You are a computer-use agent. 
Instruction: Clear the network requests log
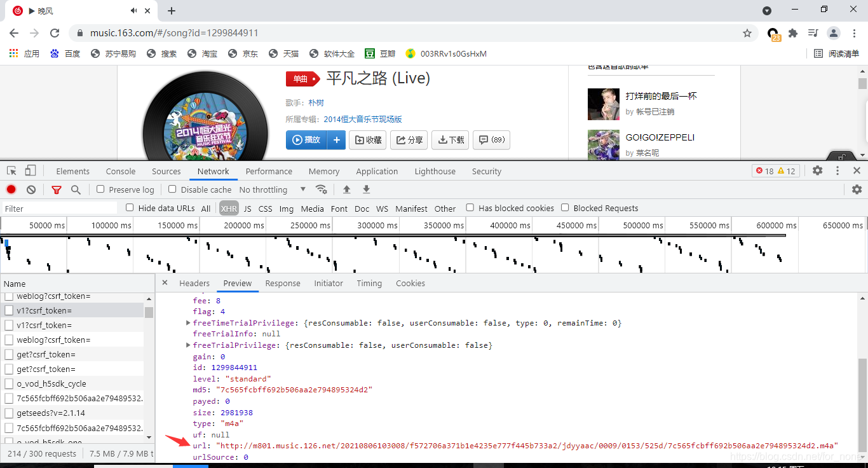[x=31, y=189]
